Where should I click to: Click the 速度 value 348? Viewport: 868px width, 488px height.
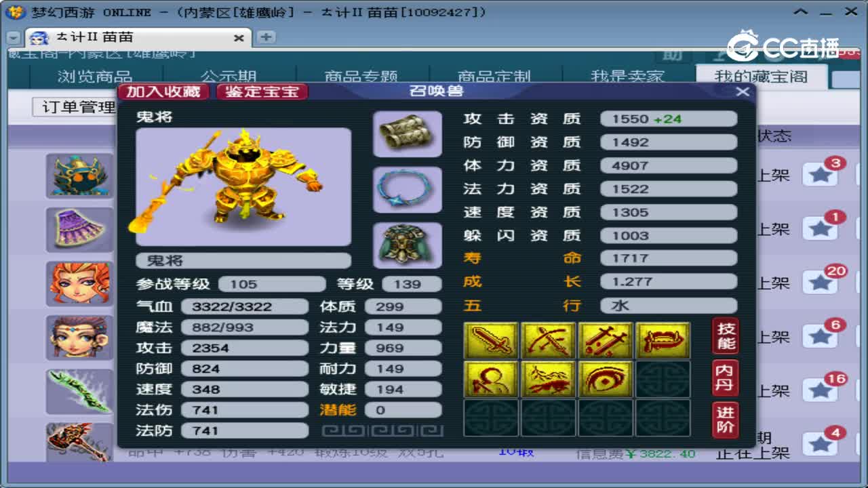tap(244, 389)
